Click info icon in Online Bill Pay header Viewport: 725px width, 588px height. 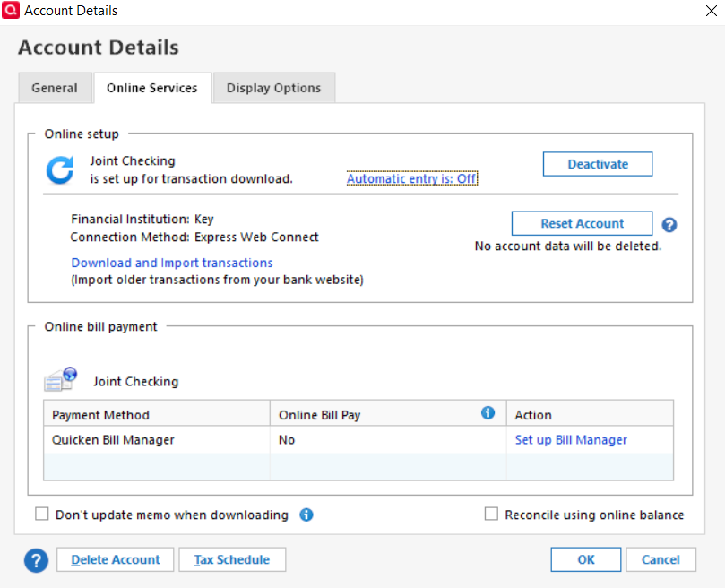tap(488, 412)
